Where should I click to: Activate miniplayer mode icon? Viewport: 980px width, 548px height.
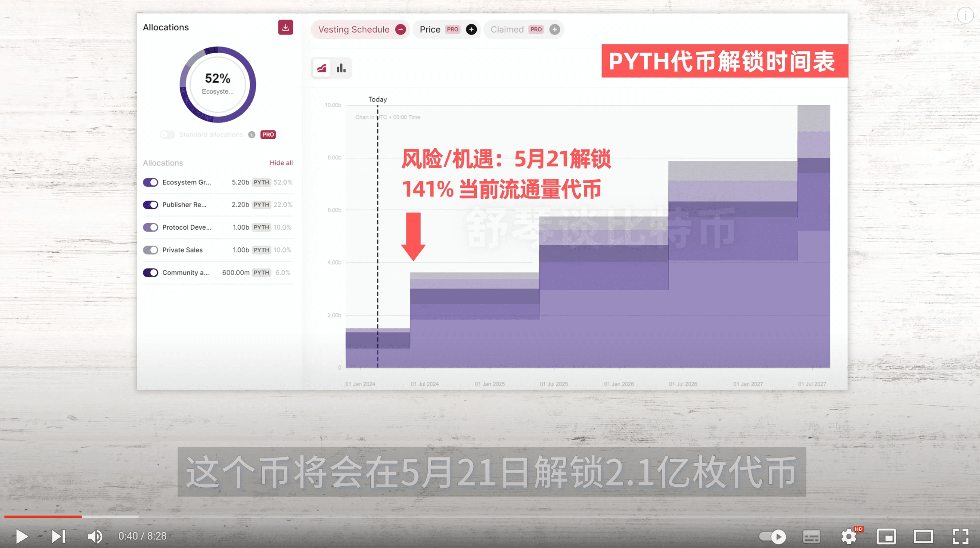(x=886, y=536)
